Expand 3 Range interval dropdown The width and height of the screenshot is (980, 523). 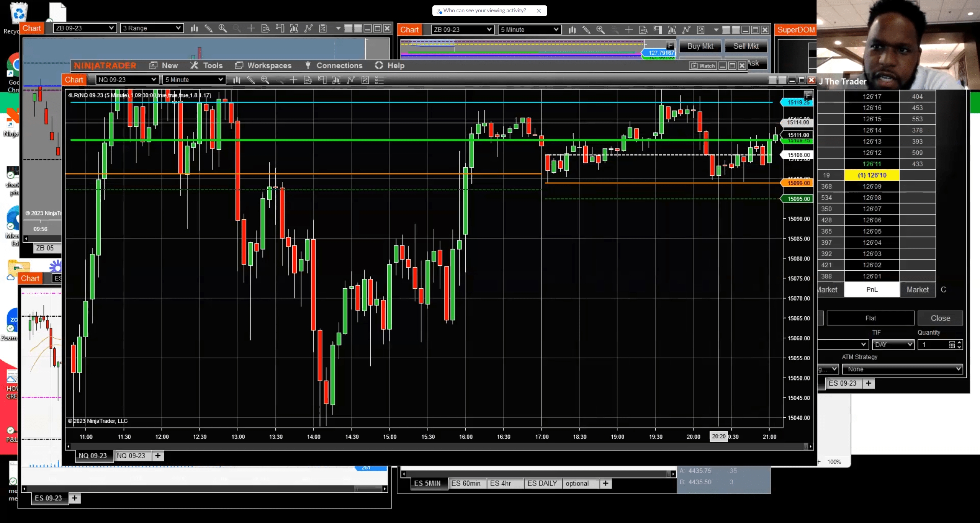(x=152, y=28)
